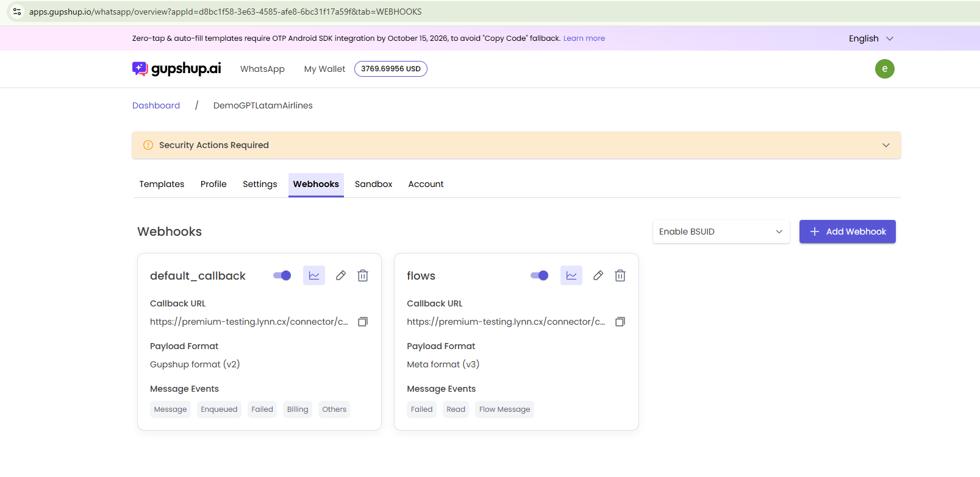Image resolution: width=980 pixels, height=477 pixels.
Task: Open WhatsApp in top navigation
Action: point(262,69)
